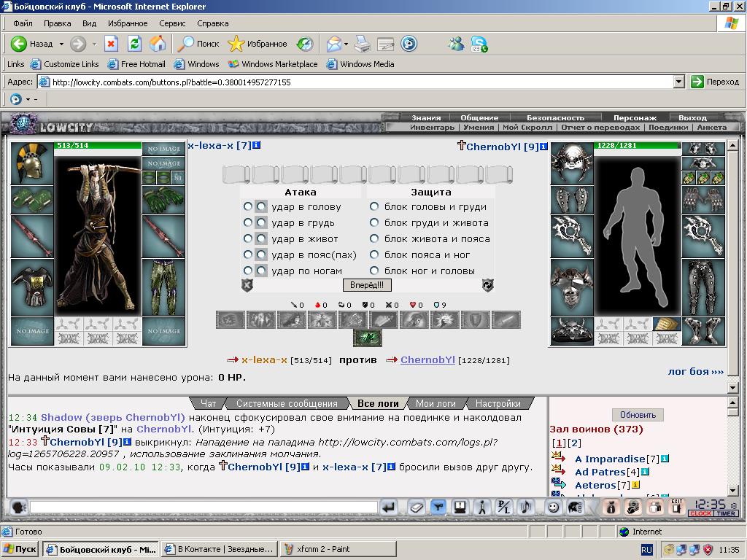Select first attack radio for удар в голову
747x560 pixels.
(x=247, y=206)
